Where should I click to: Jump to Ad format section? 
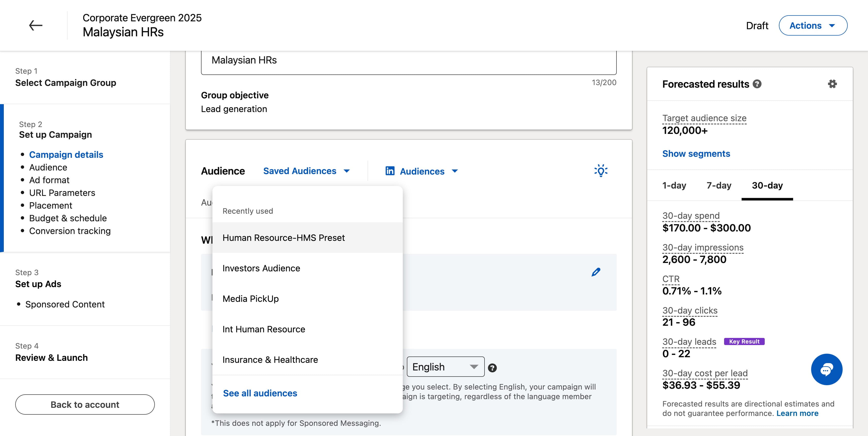coord(49,180)
